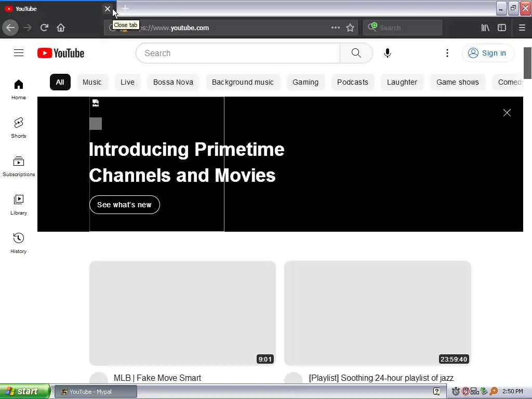Click the YouTube logo
Image resolution: width=532 pixels, height=399 pixels.
click(61, 53)
